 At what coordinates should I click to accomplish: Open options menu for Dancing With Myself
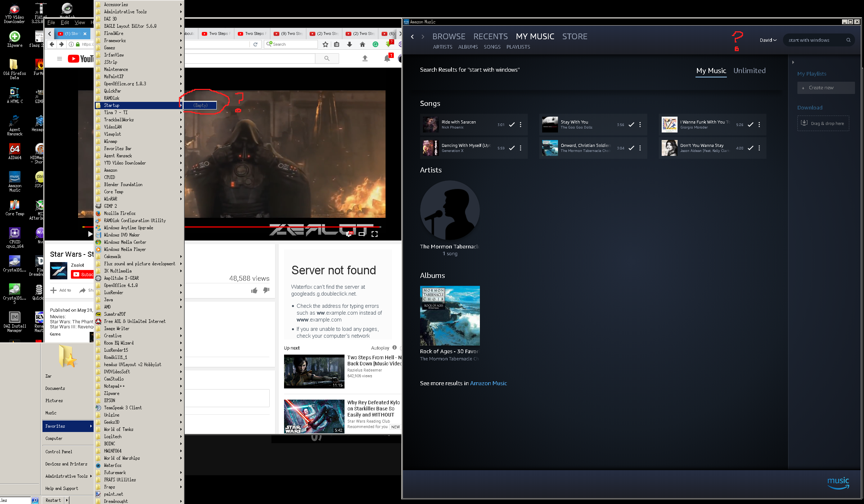point(521,148)
